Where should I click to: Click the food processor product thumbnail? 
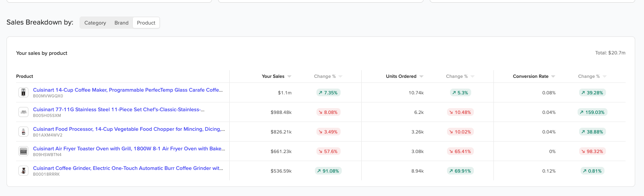click(23, 132)
